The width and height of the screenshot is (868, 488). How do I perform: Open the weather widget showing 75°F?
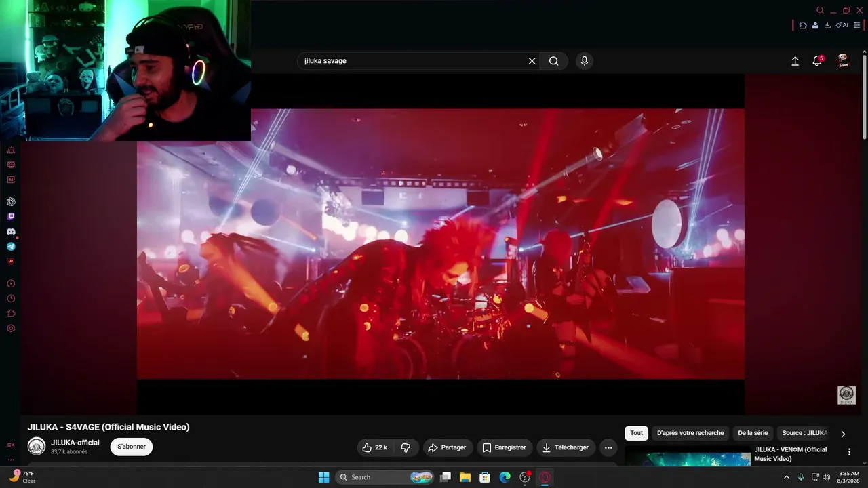(22, 477)
